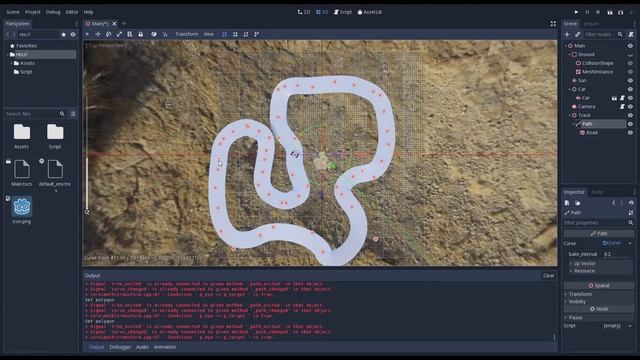Collapse the Main node tree

point(566,46)
